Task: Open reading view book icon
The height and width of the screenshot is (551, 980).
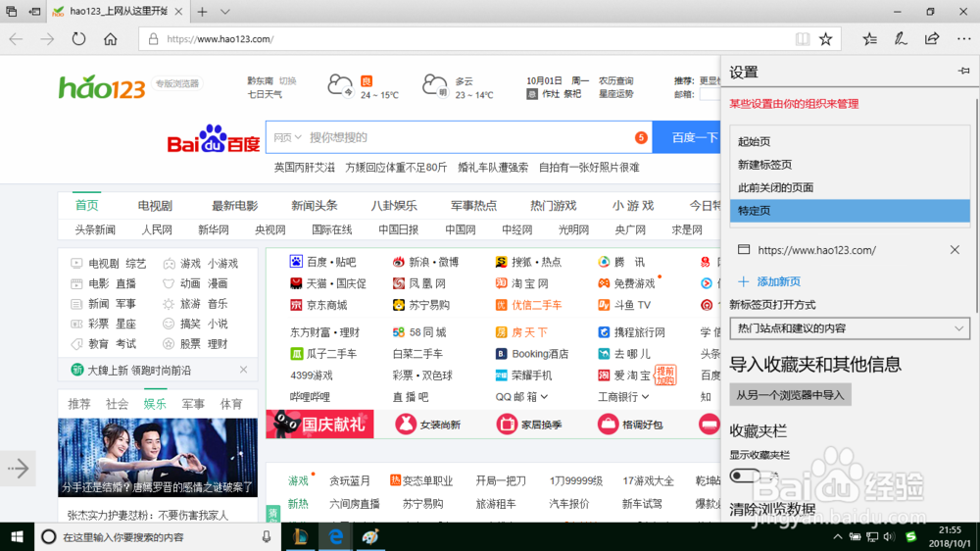Action: [x=803, y=39]
